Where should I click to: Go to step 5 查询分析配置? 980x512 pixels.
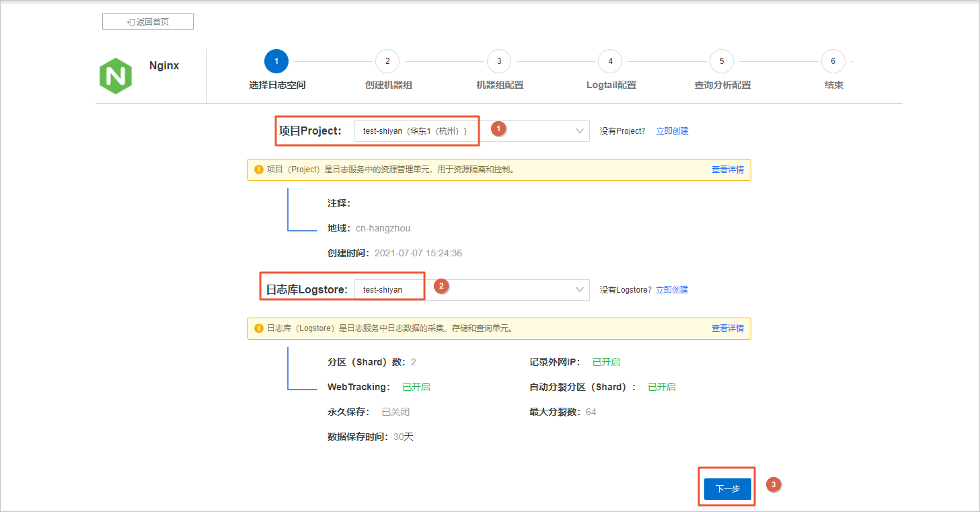click(x=722, y=61)
